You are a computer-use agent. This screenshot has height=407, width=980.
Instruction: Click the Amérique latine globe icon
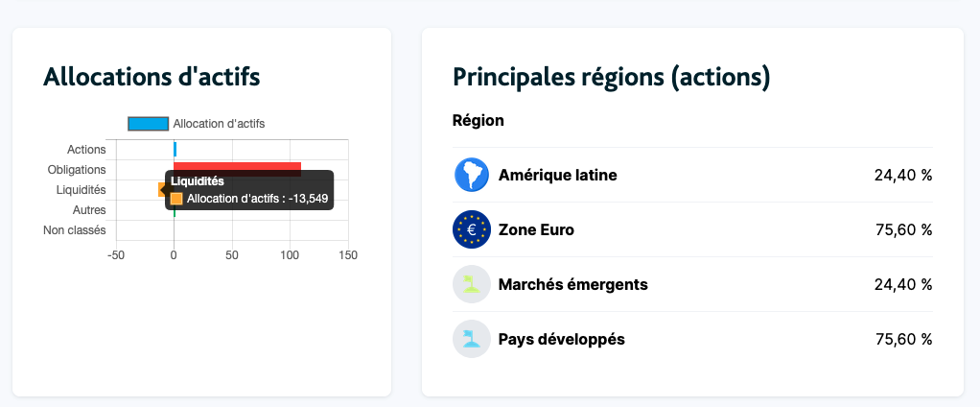tap(471, 175)
